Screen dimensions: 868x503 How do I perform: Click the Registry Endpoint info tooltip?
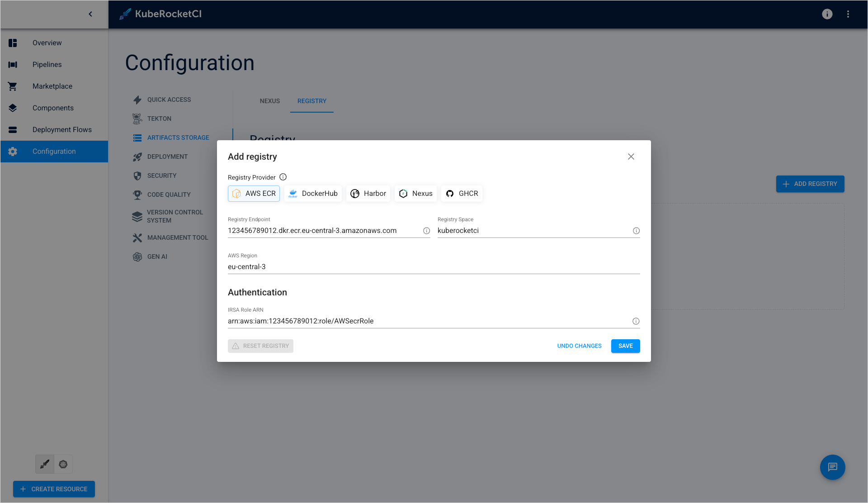(426, 230)
